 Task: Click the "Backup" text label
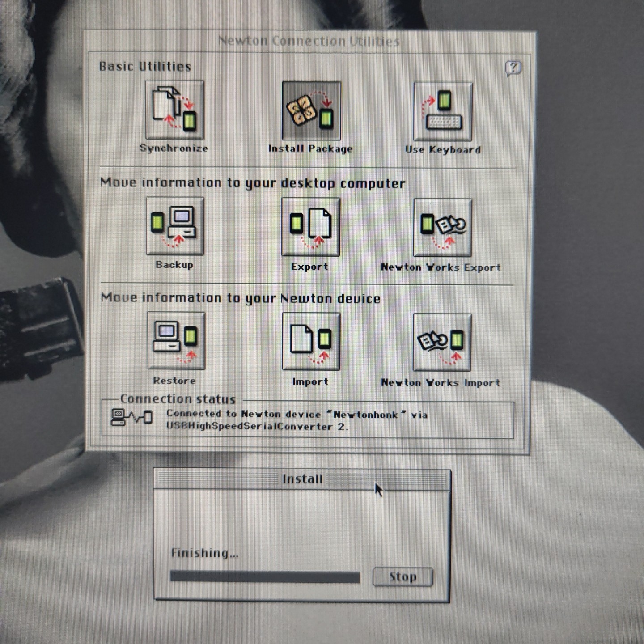point(174,265)
